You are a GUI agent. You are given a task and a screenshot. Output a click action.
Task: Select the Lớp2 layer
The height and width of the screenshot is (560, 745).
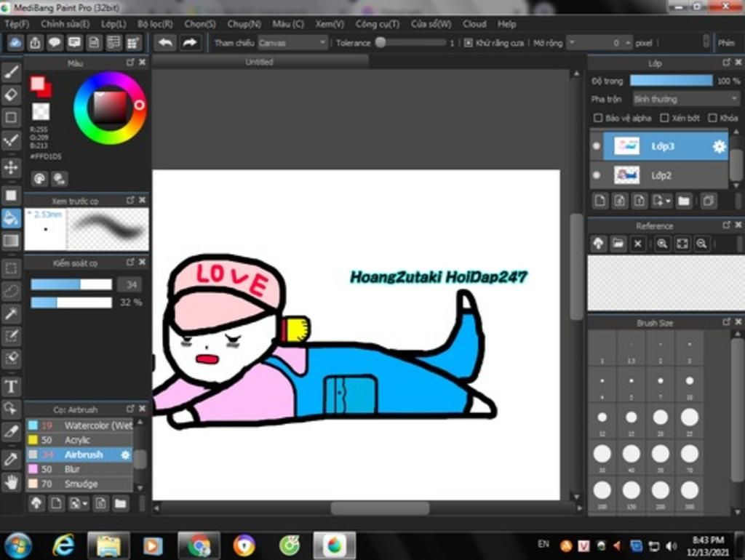[x=665, y=175]
